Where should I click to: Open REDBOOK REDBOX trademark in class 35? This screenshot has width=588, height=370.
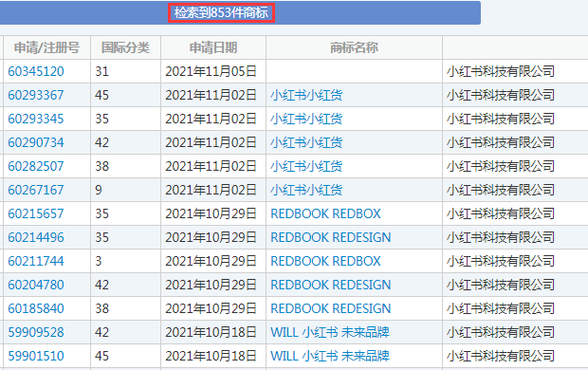click(x=325, y=213)
